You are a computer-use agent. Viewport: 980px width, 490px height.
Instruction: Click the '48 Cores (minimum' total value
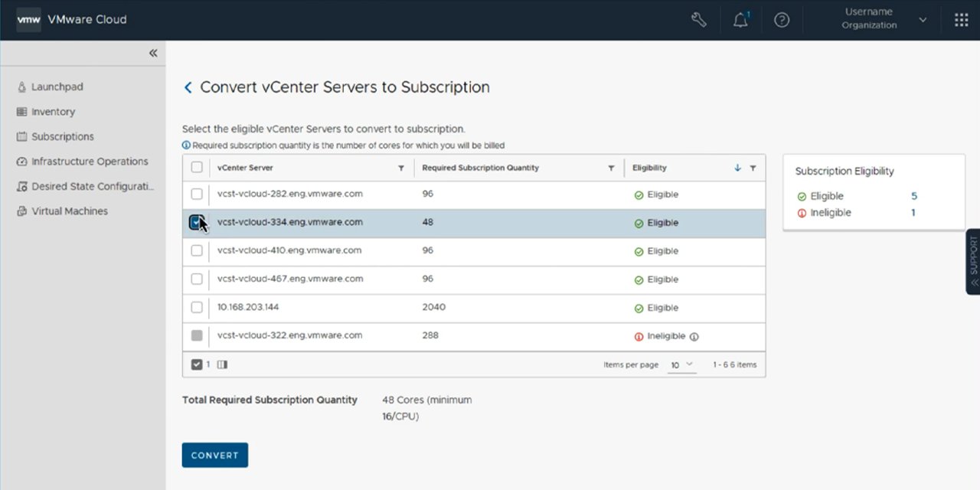point(427,400)
